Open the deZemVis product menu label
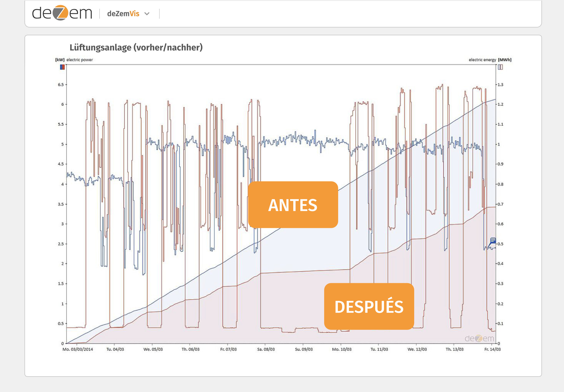 coord(123,14)
